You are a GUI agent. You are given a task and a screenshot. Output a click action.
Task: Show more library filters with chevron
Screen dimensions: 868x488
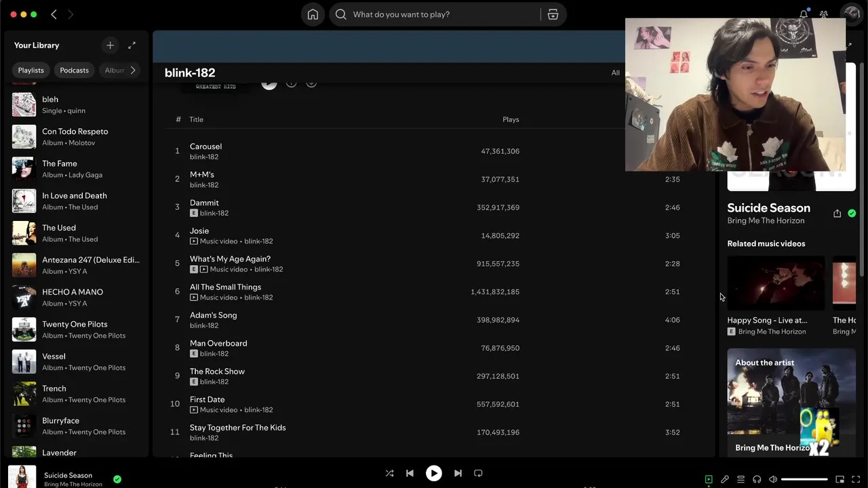pyautogui.click(x=133, y=70)
